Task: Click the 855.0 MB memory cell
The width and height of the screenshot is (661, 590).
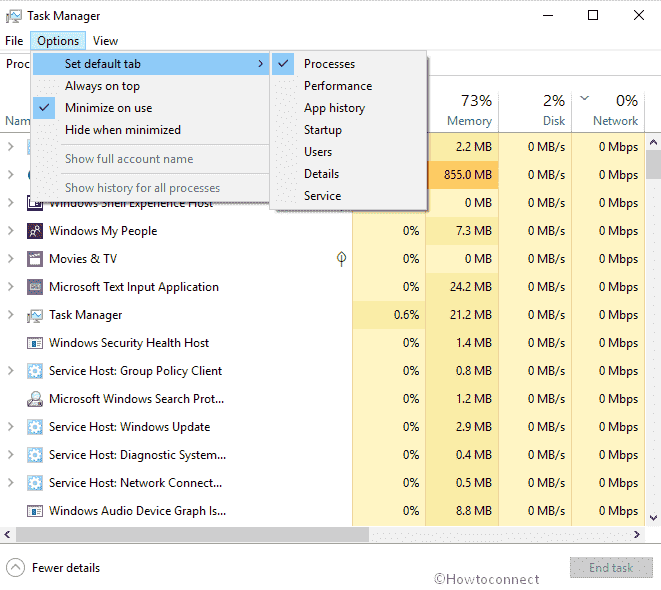Action: [x=462, y=175]
